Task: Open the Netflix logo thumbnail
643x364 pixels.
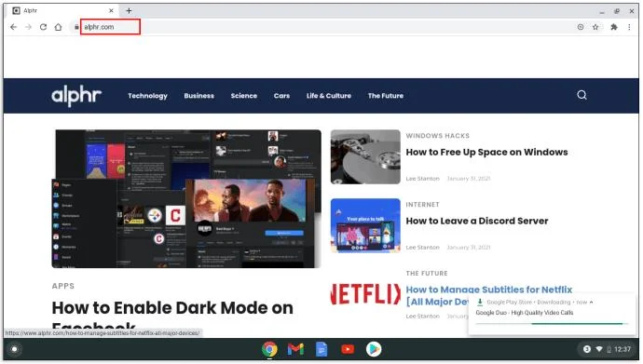Action: point(365,294)
